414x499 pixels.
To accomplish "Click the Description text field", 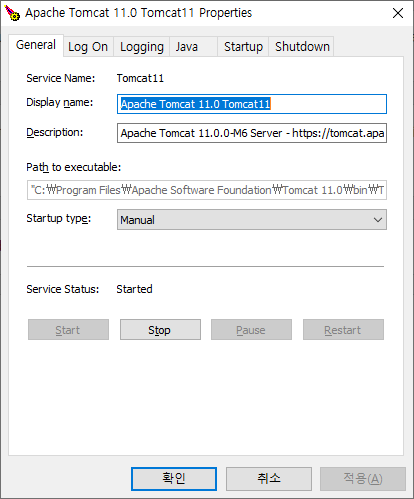I will [x=252, y=133].
